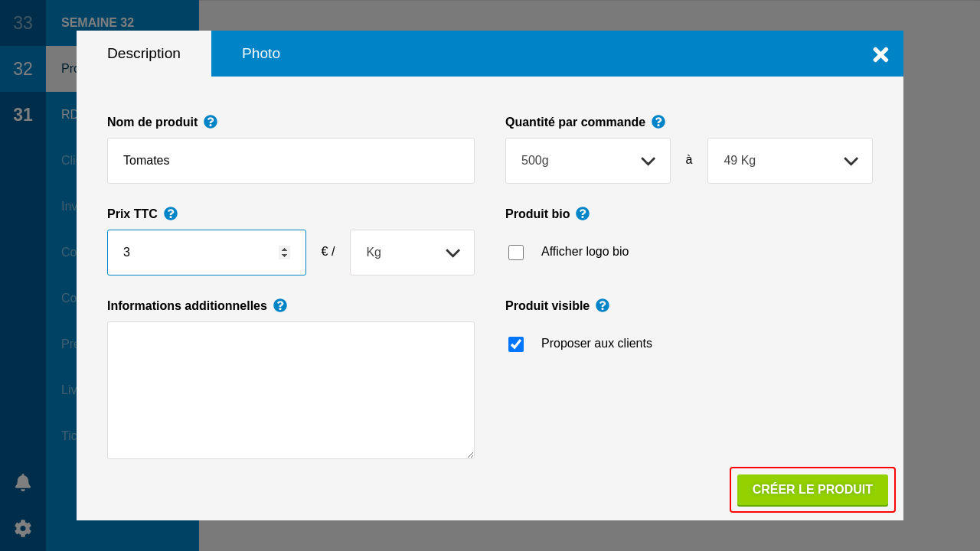Click help icon beside Quantité par commande
The width and height of the screenshot is (980, 551).
658,122
